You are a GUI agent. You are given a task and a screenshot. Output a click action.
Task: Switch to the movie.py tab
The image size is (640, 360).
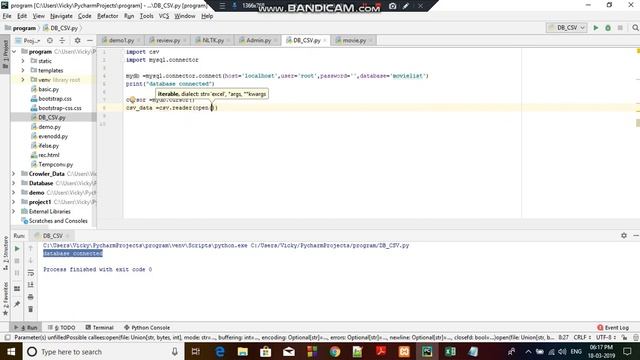[353, 40]
